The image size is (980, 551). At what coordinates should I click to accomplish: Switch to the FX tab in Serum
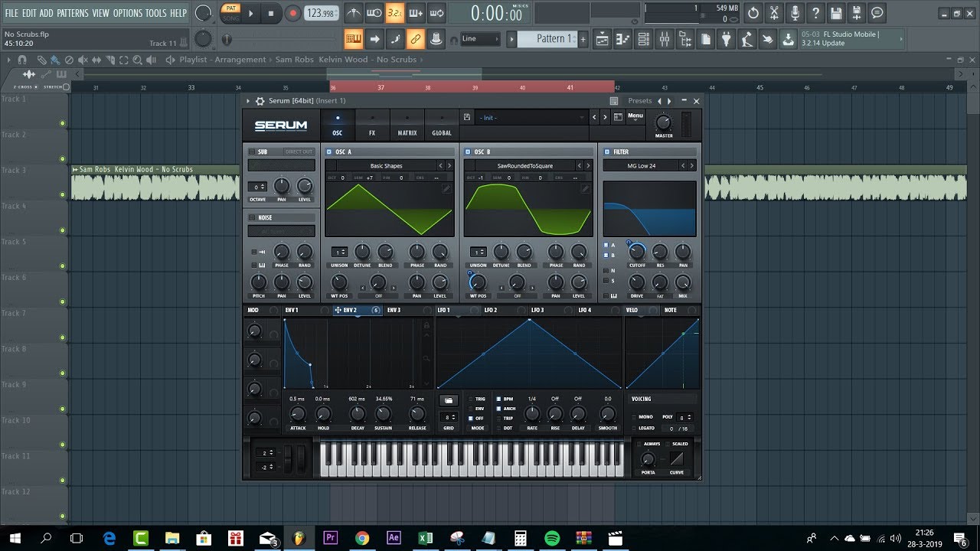click(372, 126)
